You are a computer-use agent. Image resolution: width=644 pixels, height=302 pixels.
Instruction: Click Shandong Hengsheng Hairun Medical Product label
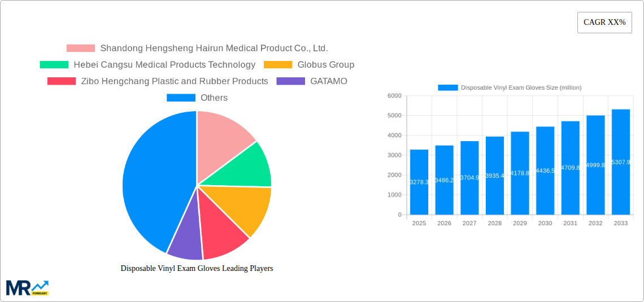point(215,49)
